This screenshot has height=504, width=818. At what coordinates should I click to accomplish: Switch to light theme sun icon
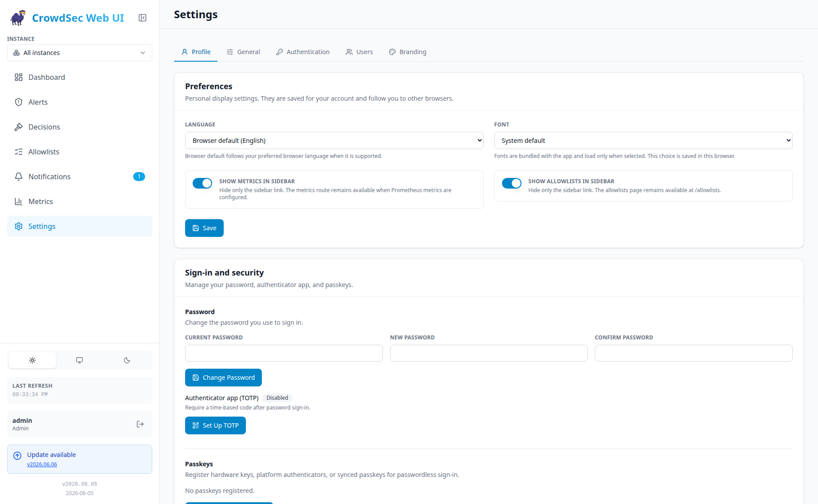tap(32, 360)
